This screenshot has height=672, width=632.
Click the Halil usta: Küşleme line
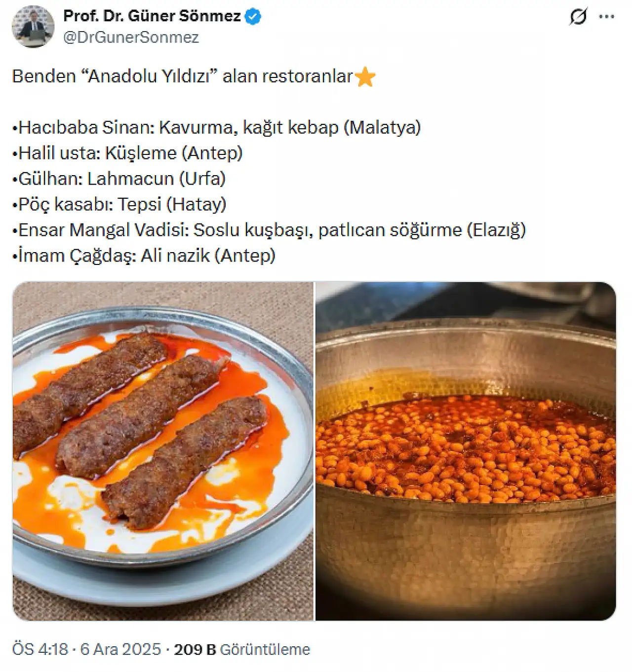click(127, 153)
